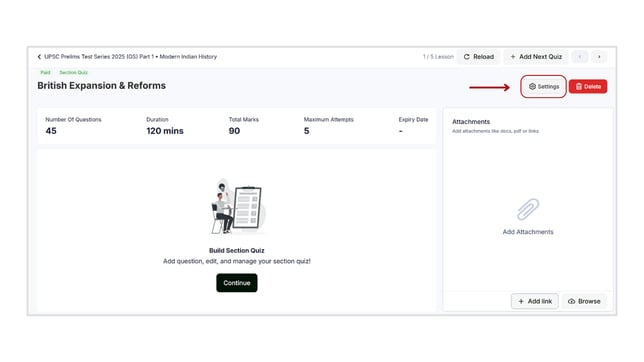Delete this section quiz
This screenshot has height=362, width=644.
coord(588,86)
